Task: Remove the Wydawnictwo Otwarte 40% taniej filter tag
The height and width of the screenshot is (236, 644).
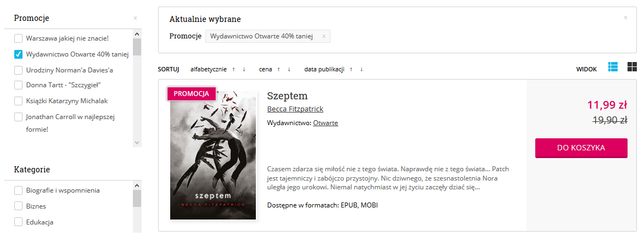Action: [x=323, y=36]
